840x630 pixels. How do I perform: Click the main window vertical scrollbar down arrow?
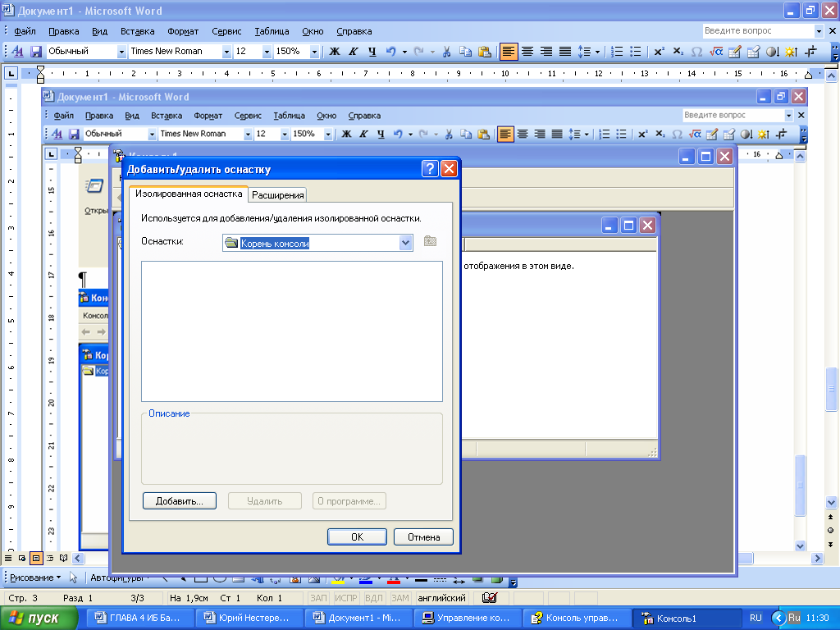coord(831,502)
